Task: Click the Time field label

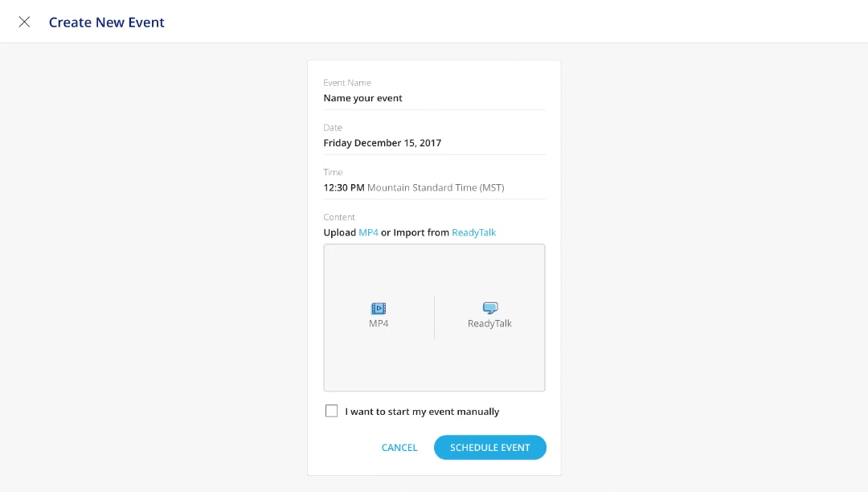Action: (x=333, y=172)
